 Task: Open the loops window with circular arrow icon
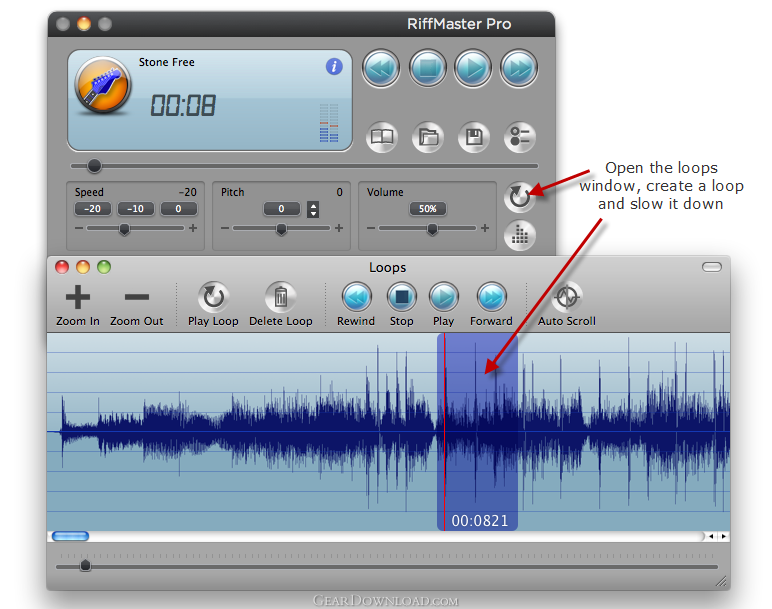point(519,197)
